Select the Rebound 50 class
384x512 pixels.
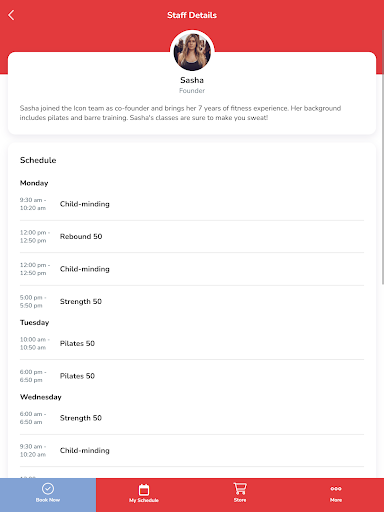click(x=192, y=236)
